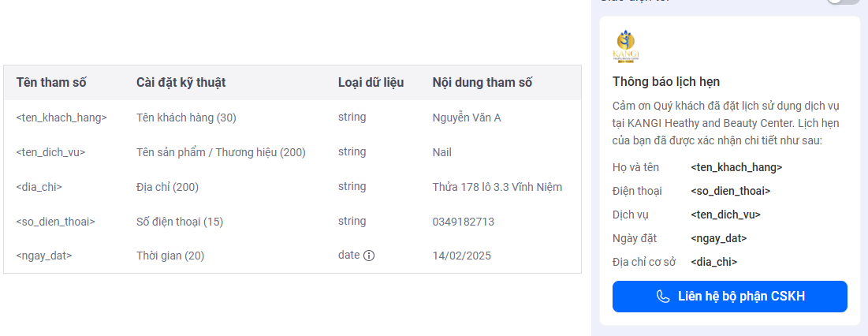868x336 pixels.
Task: Click the 14/02/2025 date value
Action: (461, 256)
